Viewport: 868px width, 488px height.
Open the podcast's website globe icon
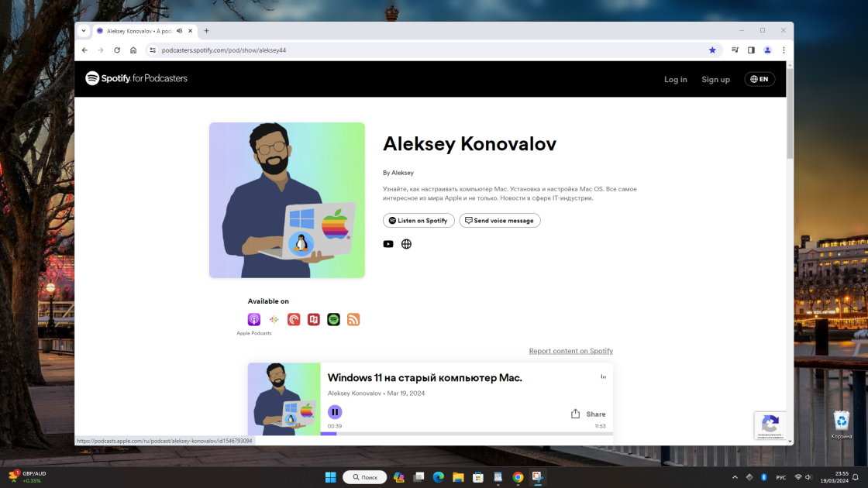[x=406, y=244]
